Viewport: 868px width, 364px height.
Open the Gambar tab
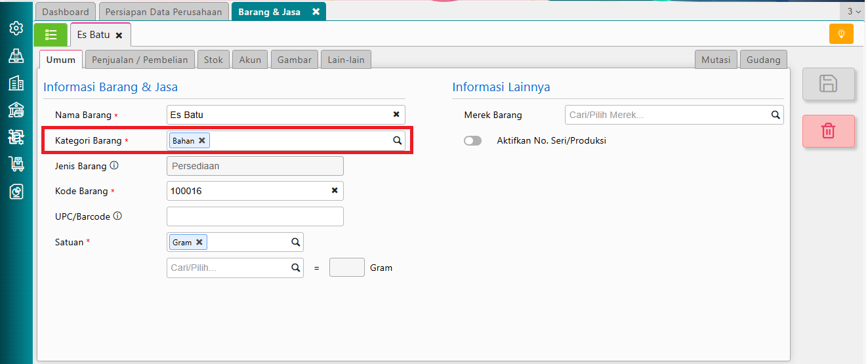[295, 59]
